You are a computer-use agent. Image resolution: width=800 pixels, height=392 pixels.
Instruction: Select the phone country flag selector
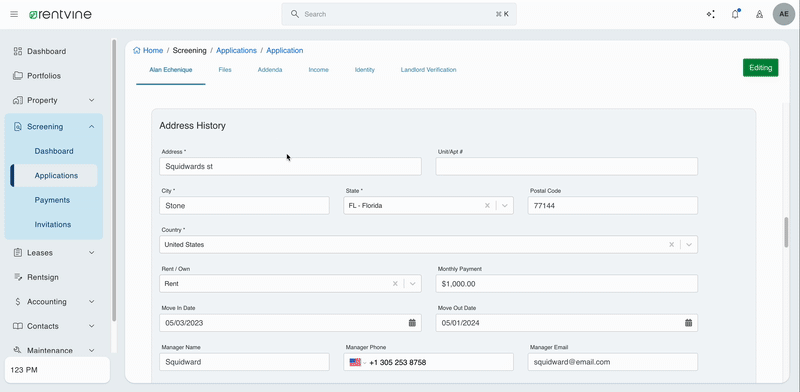coord(358,362)
